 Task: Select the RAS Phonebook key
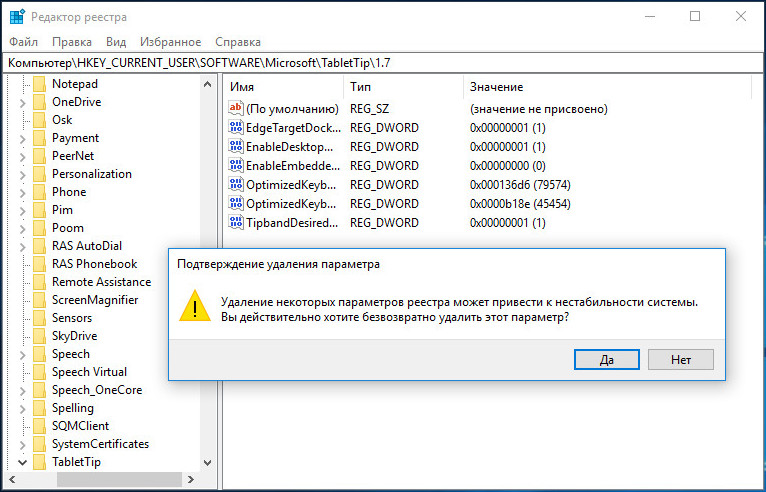[95, 264]
